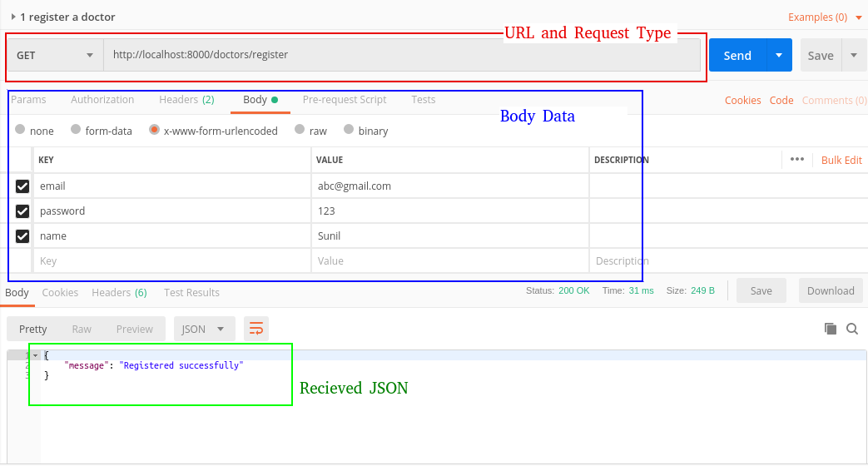Uncheck the name row checkbox
The width and height of the screenshot is (868, 466).
tap(22, 235)
